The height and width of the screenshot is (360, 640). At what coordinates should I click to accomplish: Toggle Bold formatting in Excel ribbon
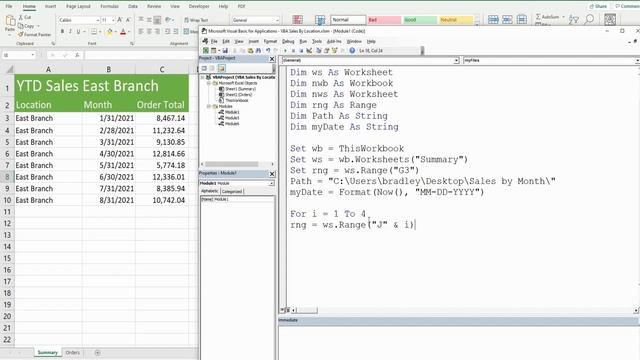[x=62, y=31]
